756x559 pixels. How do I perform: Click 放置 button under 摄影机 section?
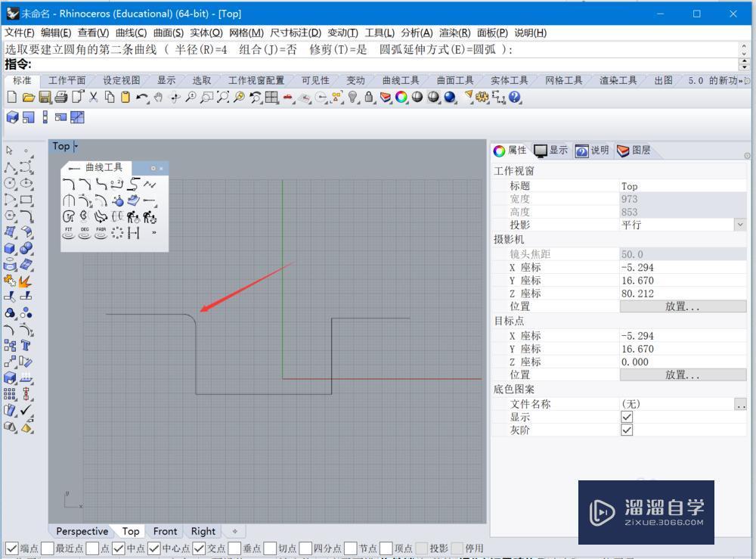(683, 306)
